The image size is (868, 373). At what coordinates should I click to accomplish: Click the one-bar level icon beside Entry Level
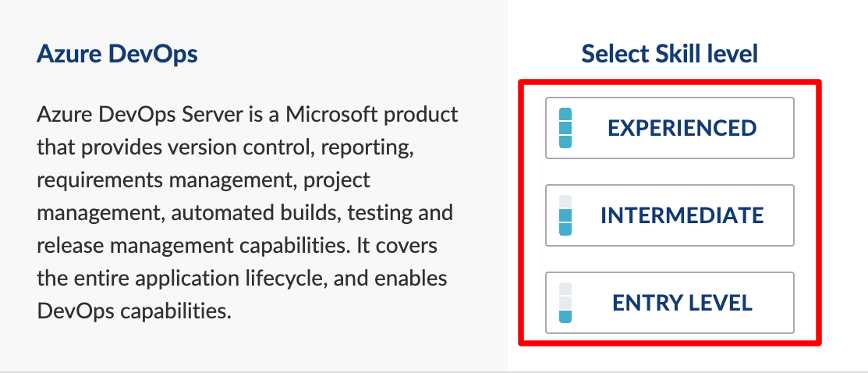[x=566, y=303]
